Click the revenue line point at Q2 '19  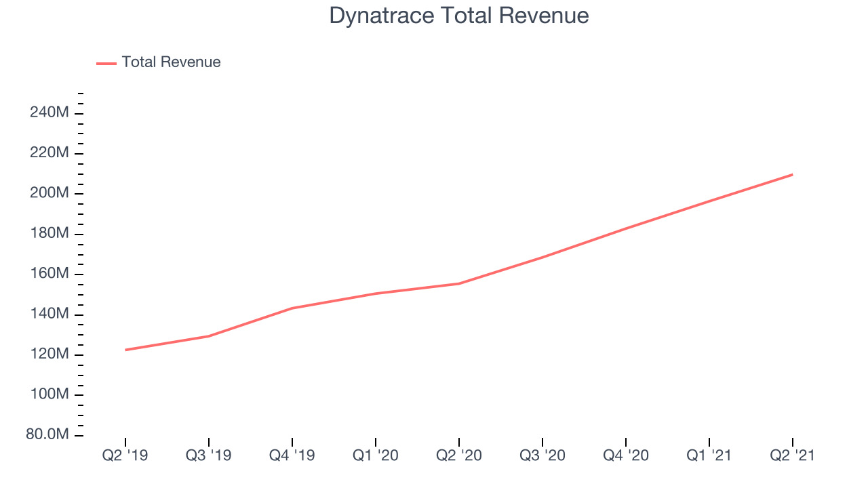click(125, 350)
